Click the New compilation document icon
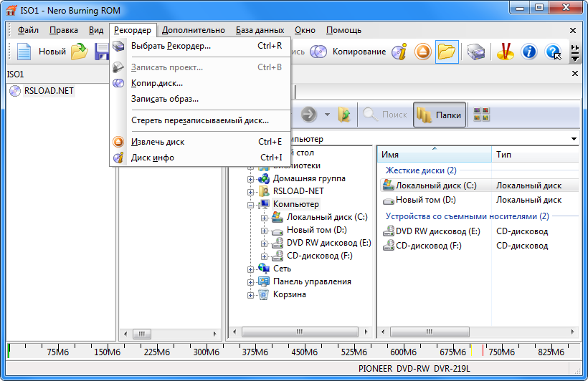 click(x=24, y=52)
